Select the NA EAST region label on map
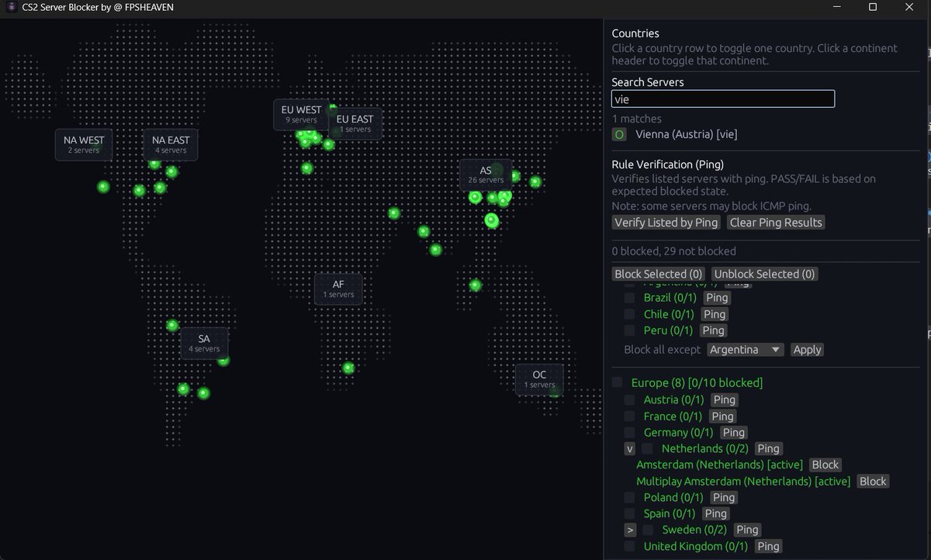Image resolution: width=931 pixels, height=560 pixels. click(x=171, y=144)
